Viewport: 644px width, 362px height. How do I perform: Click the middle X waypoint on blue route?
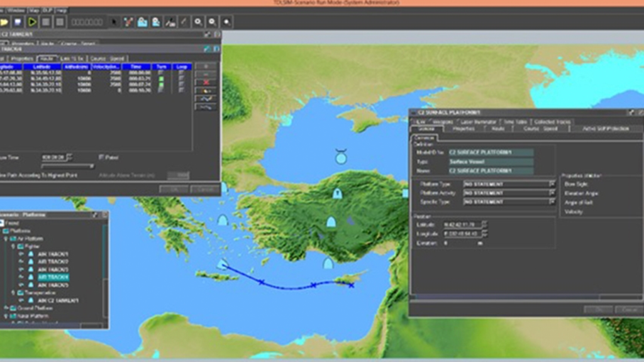pyautogui.click(x=313, y=285)
